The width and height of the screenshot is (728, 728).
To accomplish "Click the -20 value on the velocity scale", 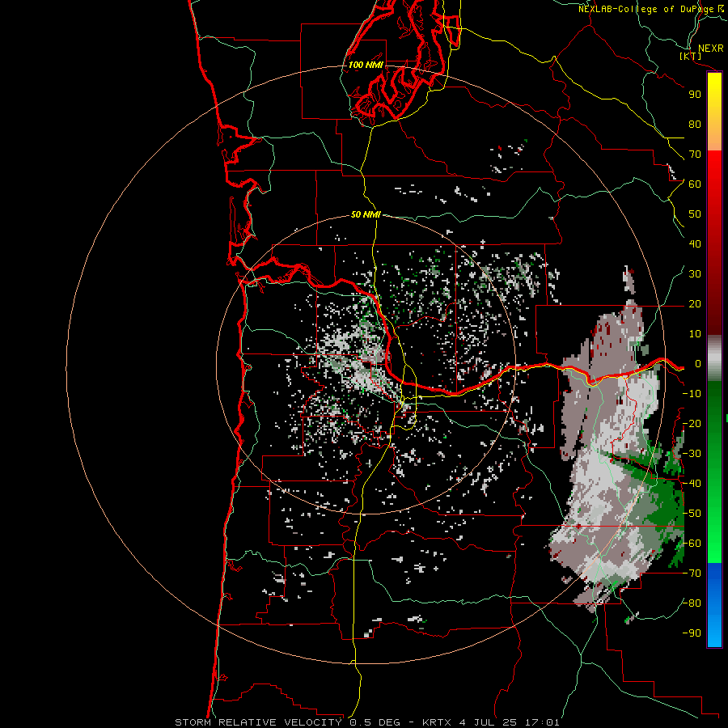I will coord(692,424).
